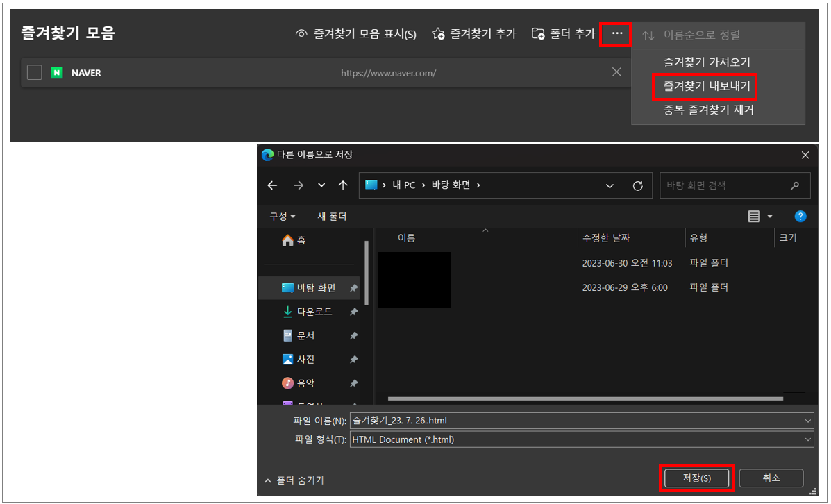Refresh the folder view
831x504 pixels.
[637, 186]
